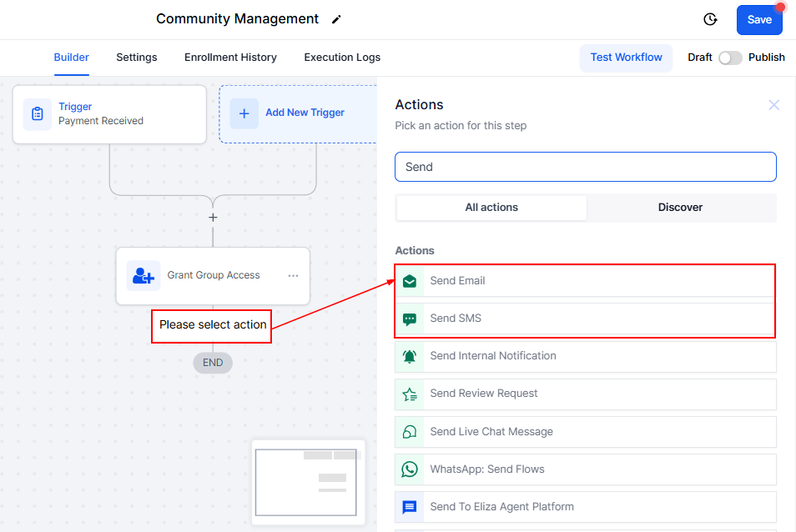Select Send Review Request action

[586, 394]
